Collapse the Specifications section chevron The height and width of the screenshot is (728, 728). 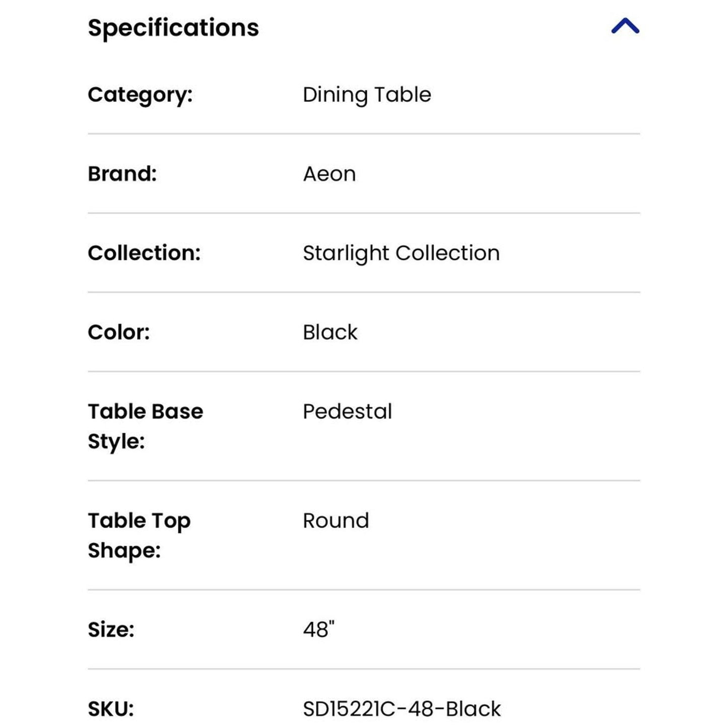click(625, 26)
